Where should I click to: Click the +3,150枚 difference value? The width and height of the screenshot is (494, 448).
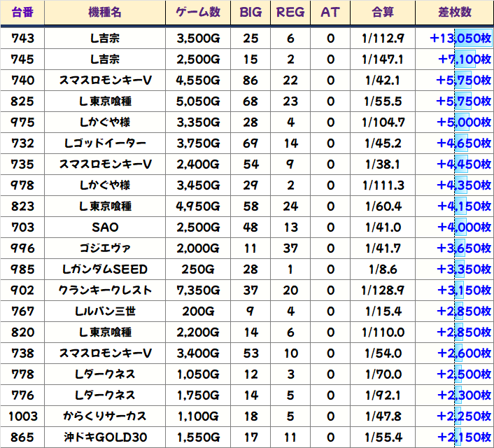point(465,290)
